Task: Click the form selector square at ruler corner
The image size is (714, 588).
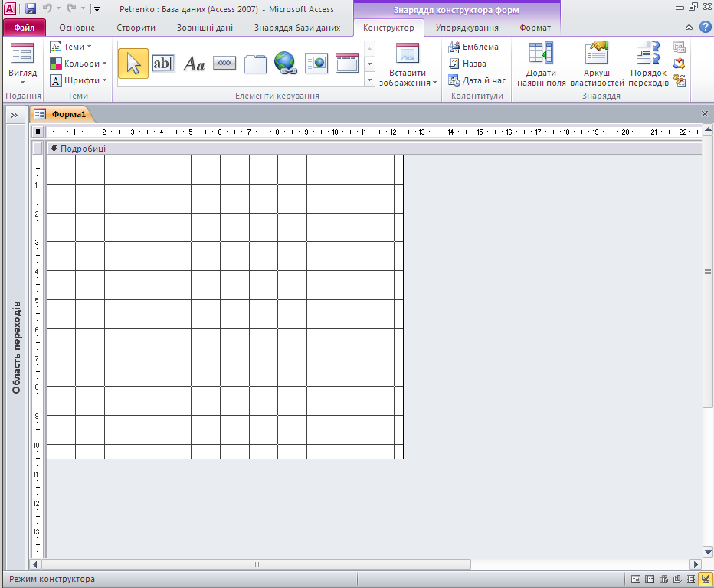Action: pyautogui.click(x=38, y=132)
